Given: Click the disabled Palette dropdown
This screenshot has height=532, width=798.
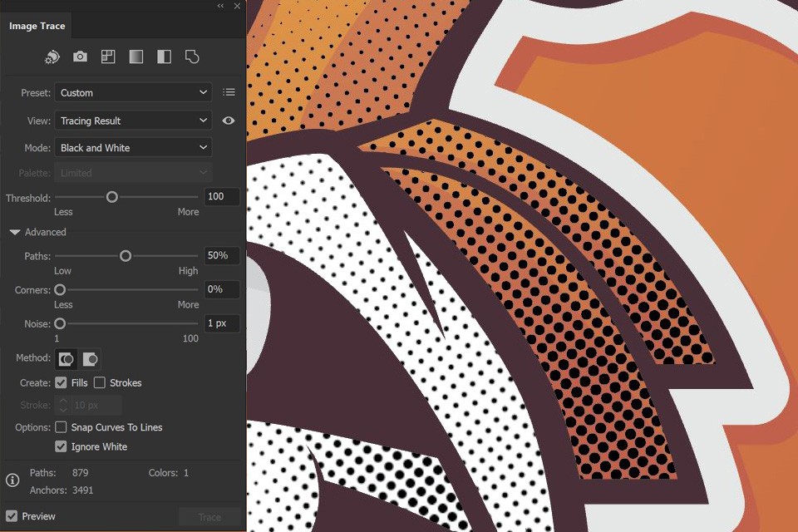Looking at the screenshot, I should click(133, 173).
